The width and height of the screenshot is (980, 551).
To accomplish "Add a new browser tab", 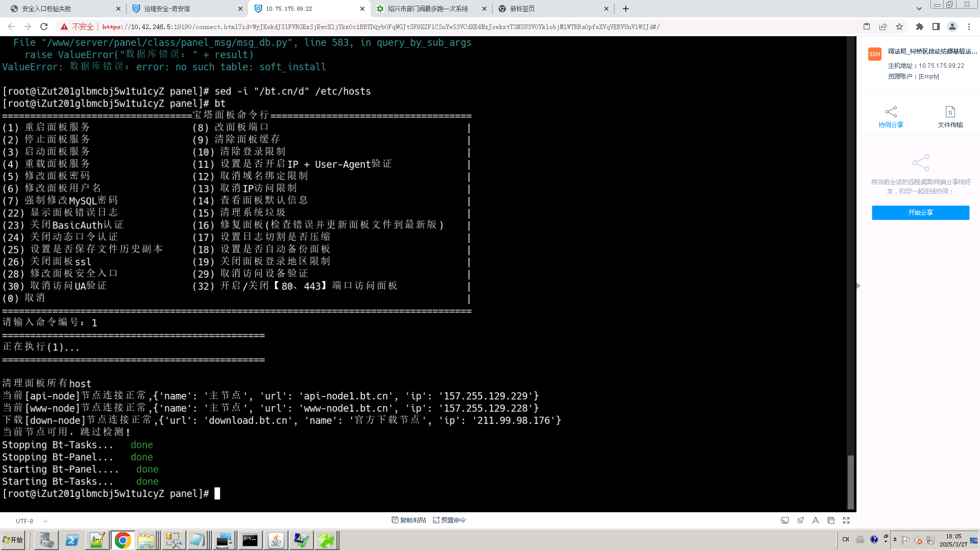I will 626,9.
